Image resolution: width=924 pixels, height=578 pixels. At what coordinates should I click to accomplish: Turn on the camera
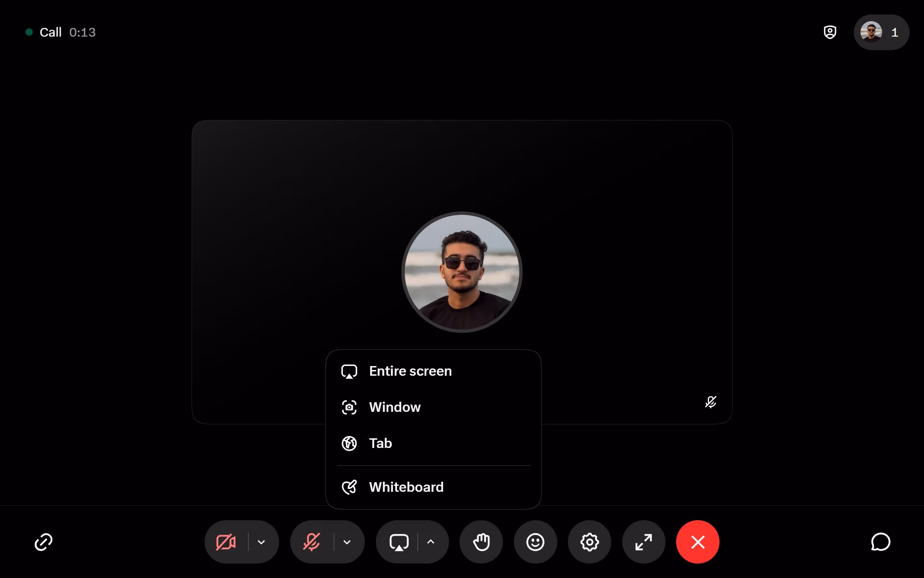(226, 542)
